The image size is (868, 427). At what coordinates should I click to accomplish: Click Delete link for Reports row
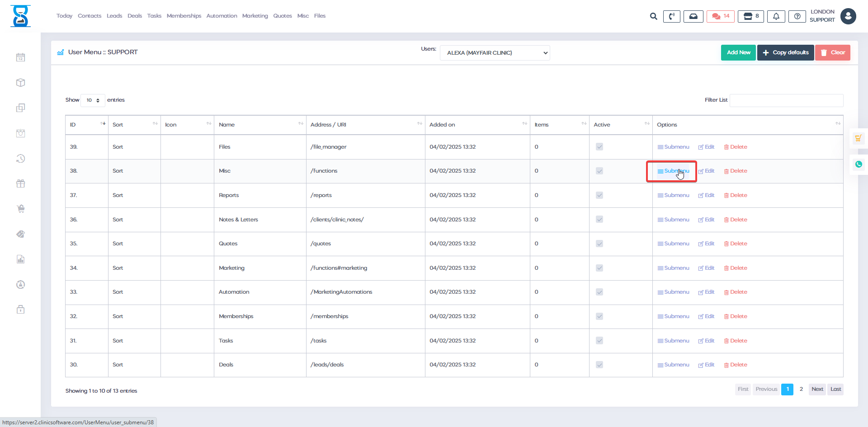click(x=736, y=195)
